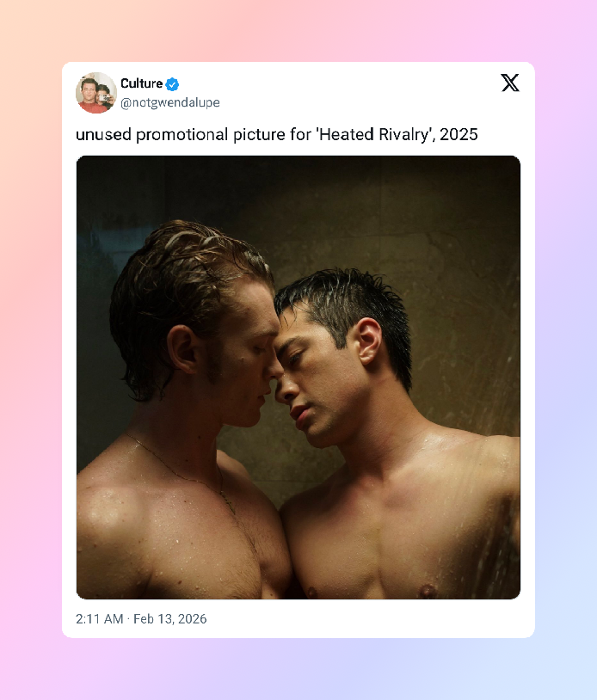Open the attached shower photo
The width and height of the screenshot is (597, 700).
click(x=298, y=378)
